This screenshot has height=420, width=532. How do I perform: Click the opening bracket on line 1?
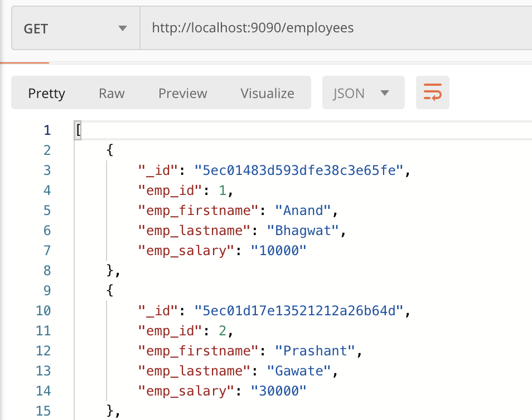coord(79,130)
